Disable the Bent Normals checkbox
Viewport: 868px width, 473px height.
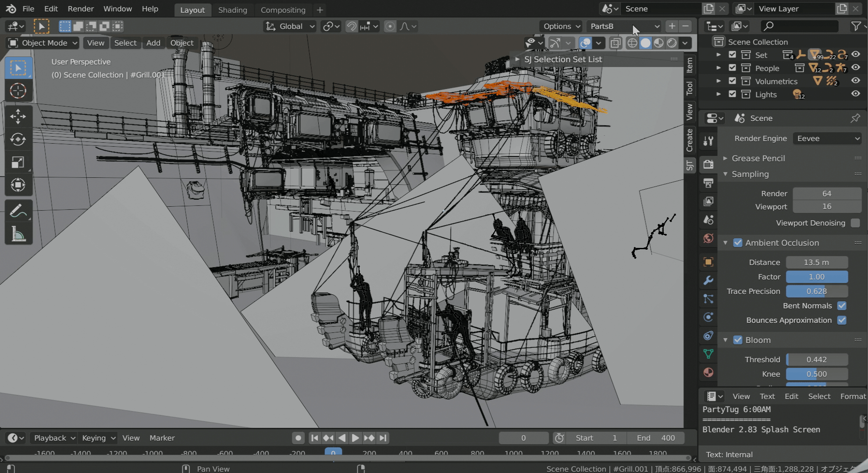[x=842, y=306]
